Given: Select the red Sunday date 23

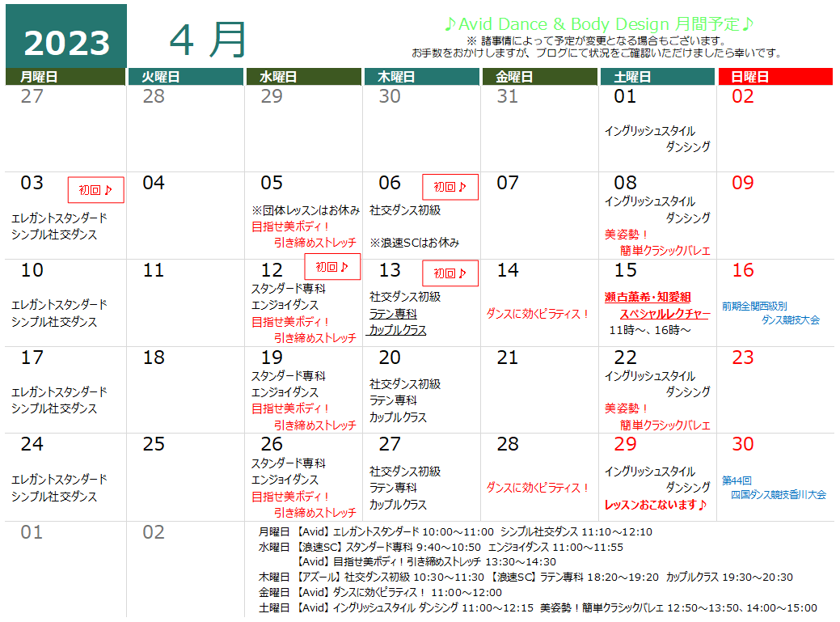Looking at the screenshot, I should (742, 358).
